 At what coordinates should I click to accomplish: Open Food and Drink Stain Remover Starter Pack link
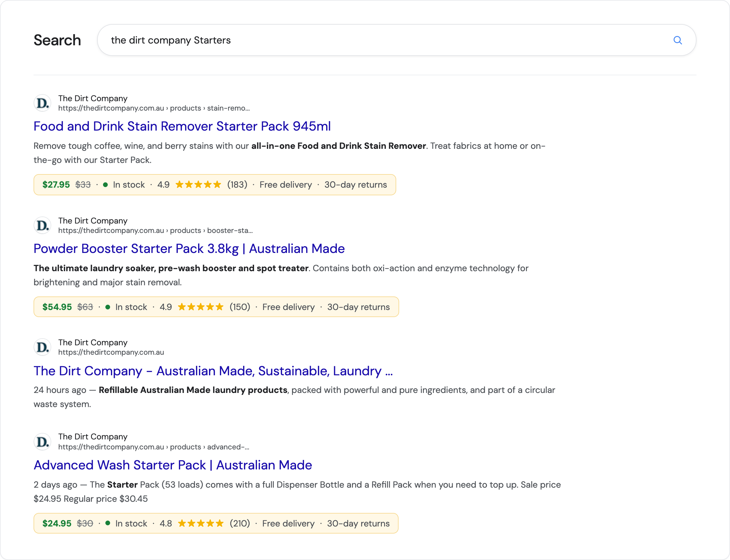coord(182,126)
